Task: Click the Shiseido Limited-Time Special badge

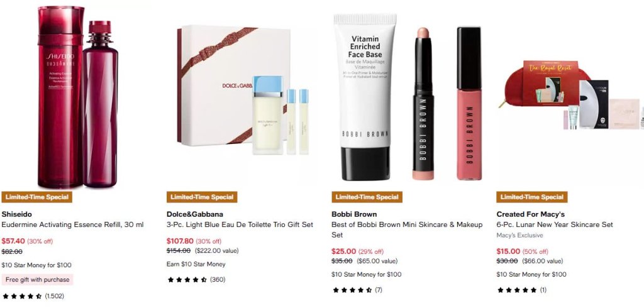Action: tap(37, 197)
